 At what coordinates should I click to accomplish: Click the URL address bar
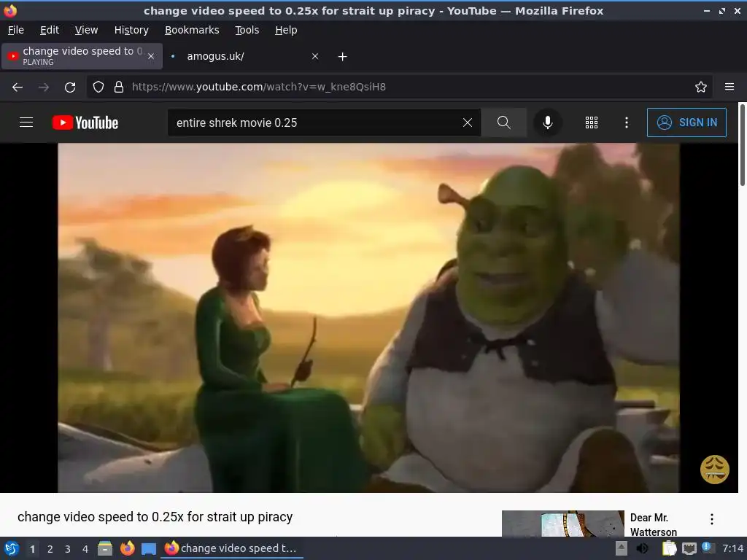tap(400, 87)
